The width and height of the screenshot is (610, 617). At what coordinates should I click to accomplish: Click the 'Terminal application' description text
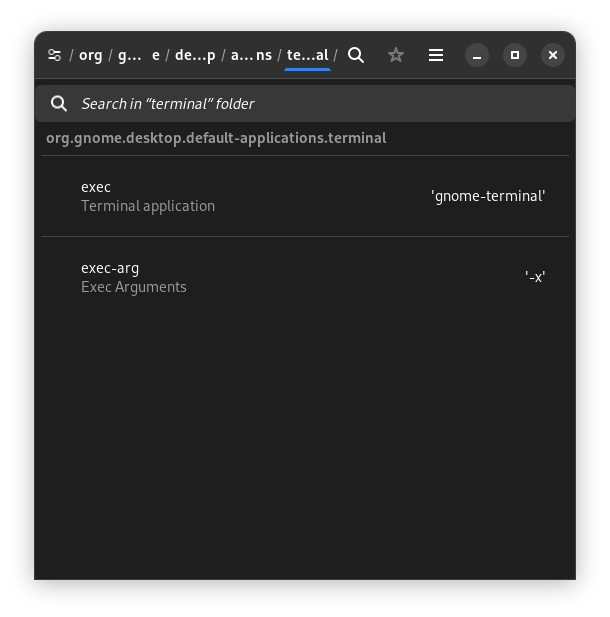point(148,206)
